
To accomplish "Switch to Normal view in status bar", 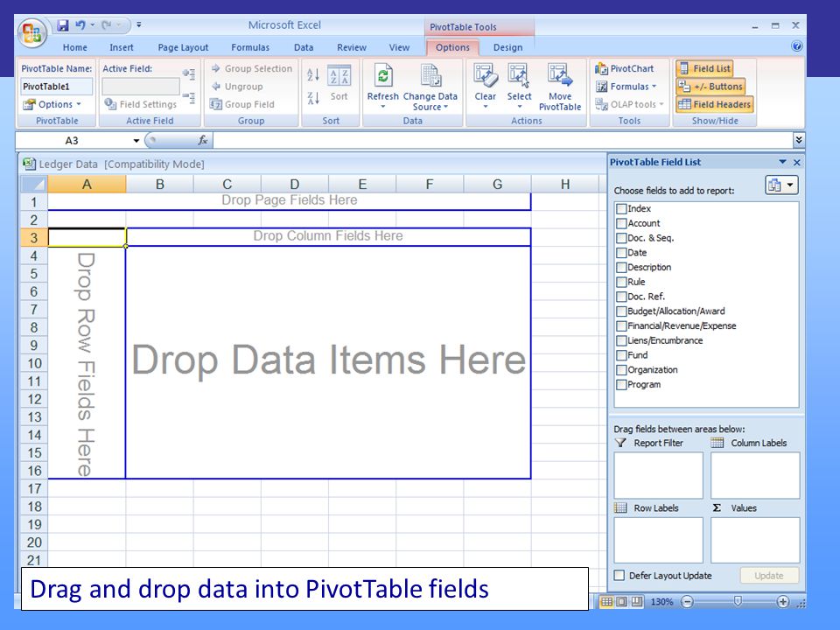I will [606, 602].
